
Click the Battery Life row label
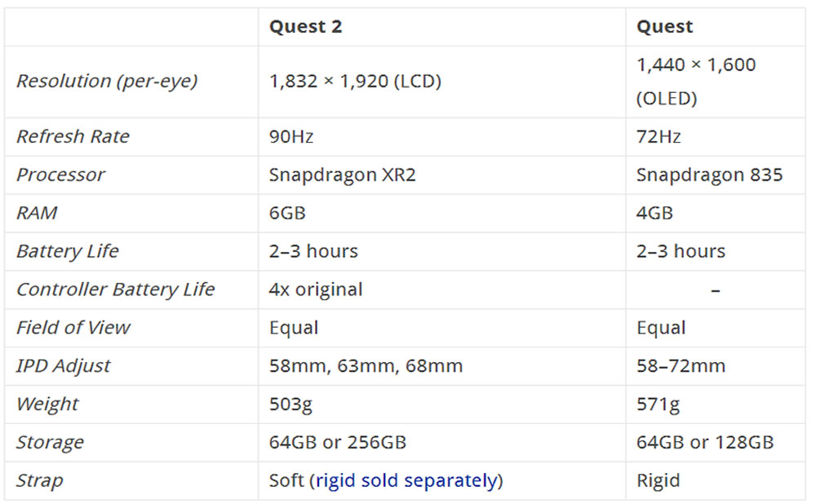[x=67, y=251]
